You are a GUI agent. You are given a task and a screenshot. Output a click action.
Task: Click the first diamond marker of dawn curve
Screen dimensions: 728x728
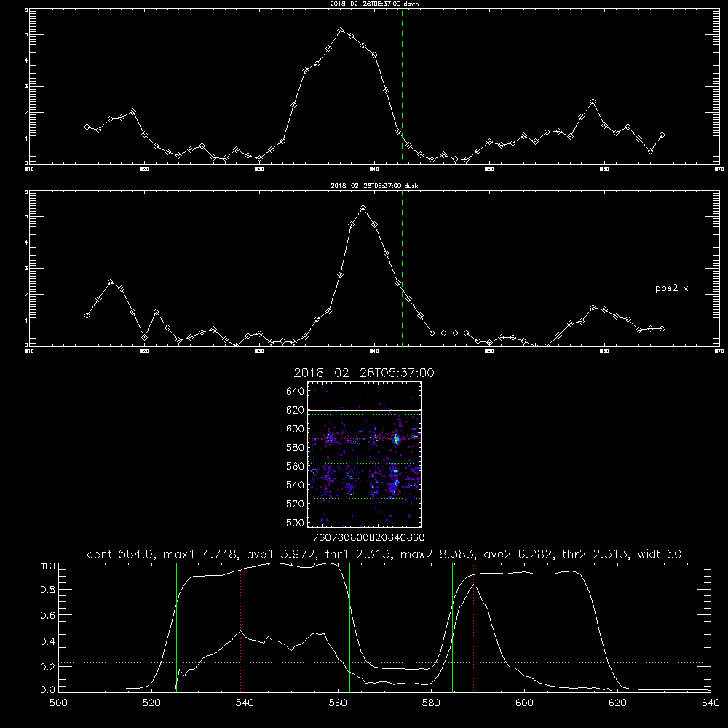click(x=87, y=127)
